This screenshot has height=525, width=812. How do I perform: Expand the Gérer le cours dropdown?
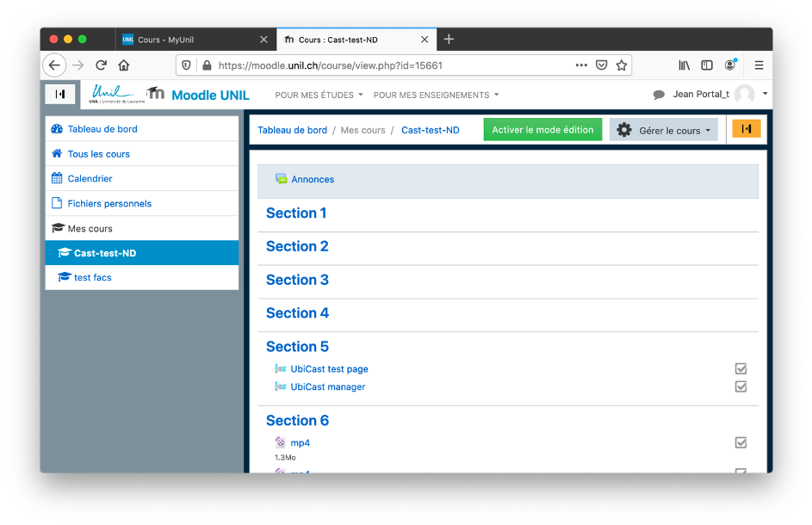pos(664,130)
